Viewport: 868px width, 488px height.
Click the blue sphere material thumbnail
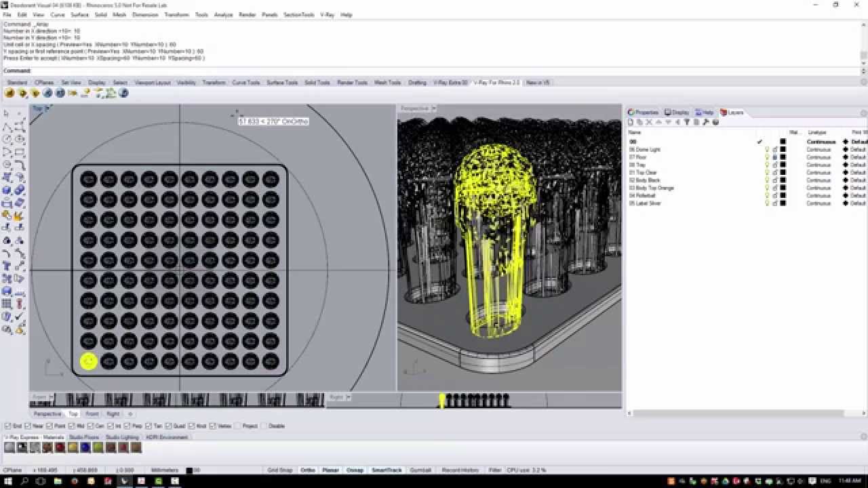[x=85, y=447]
